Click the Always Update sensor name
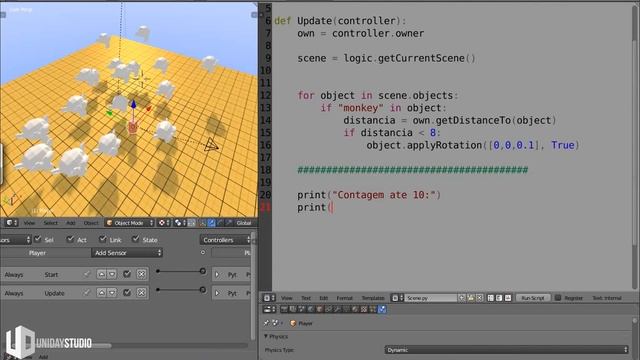640x360 pixels. (x=54, y=293)
